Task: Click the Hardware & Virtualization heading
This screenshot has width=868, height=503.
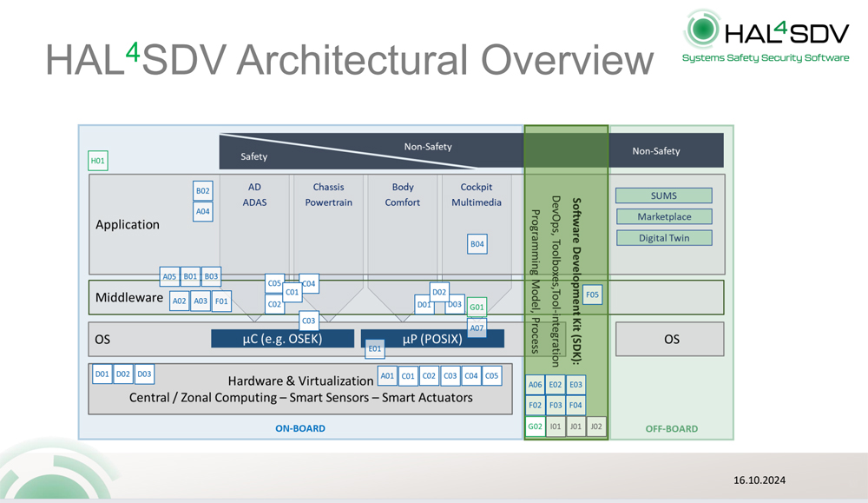Action: 300,381
